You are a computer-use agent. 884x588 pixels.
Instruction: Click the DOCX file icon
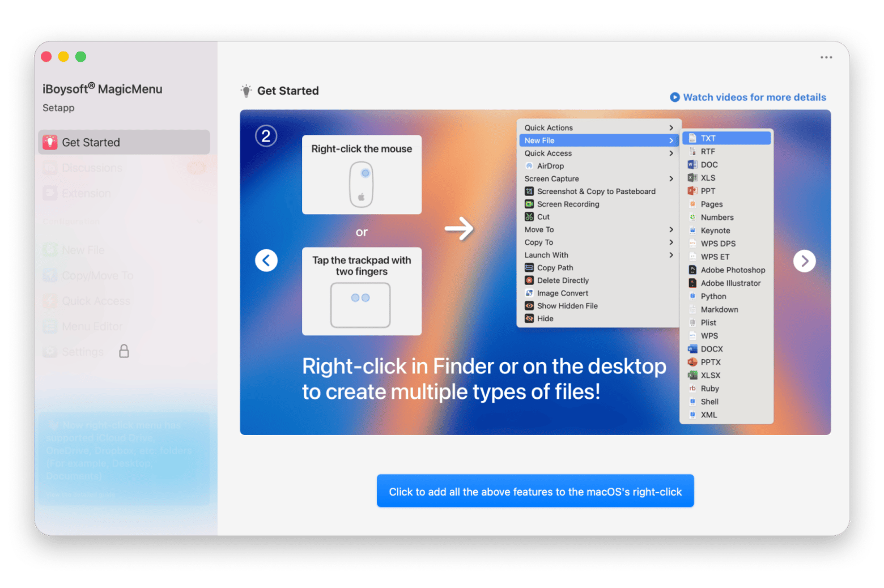692,349
